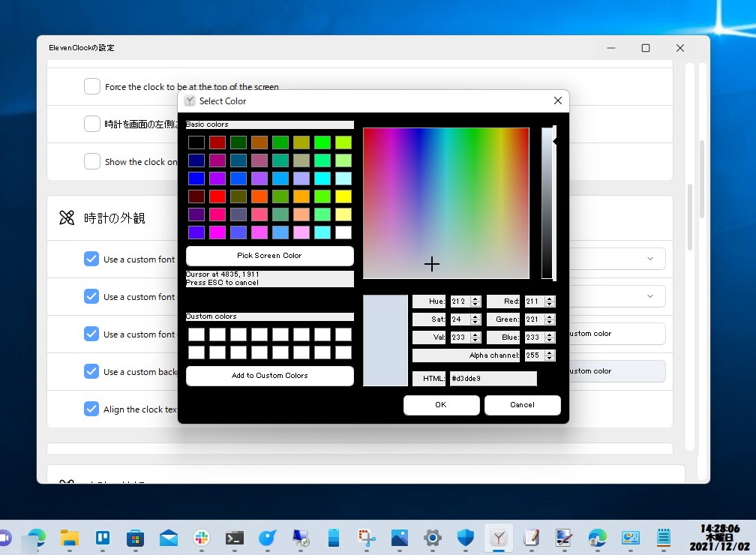Maximize the ElevenClock settings window

point(646,48)
